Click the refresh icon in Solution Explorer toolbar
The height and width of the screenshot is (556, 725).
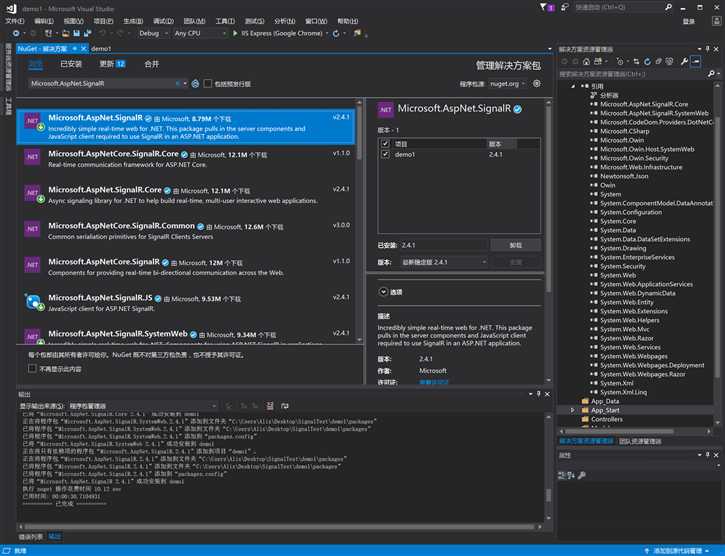tap(647, 62)
